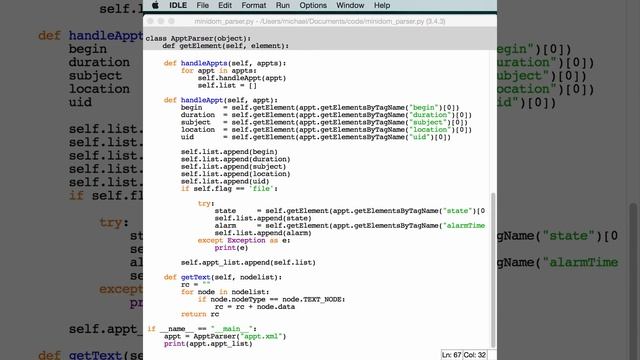Screen dimensions: 640x360
Task: Click the 'return rc' line
Action: pos(200,313)
